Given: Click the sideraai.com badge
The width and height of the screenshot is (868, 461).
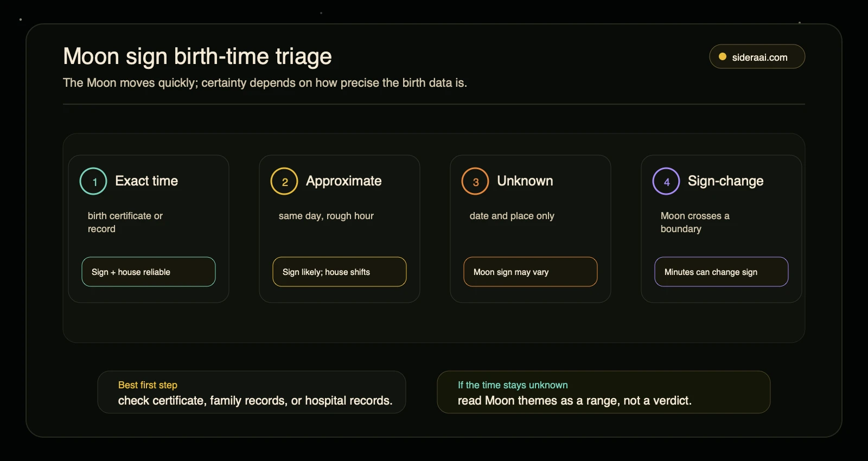Looking at the screenshot, I should tap(757, 56).
